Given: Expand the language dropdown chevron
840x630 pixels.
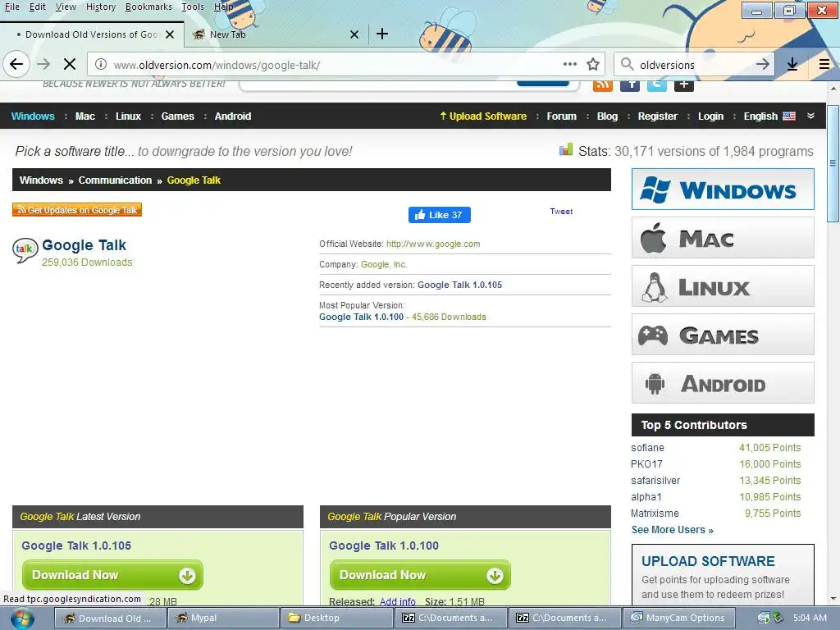Looking at the screenshot, I should [811, 116].
